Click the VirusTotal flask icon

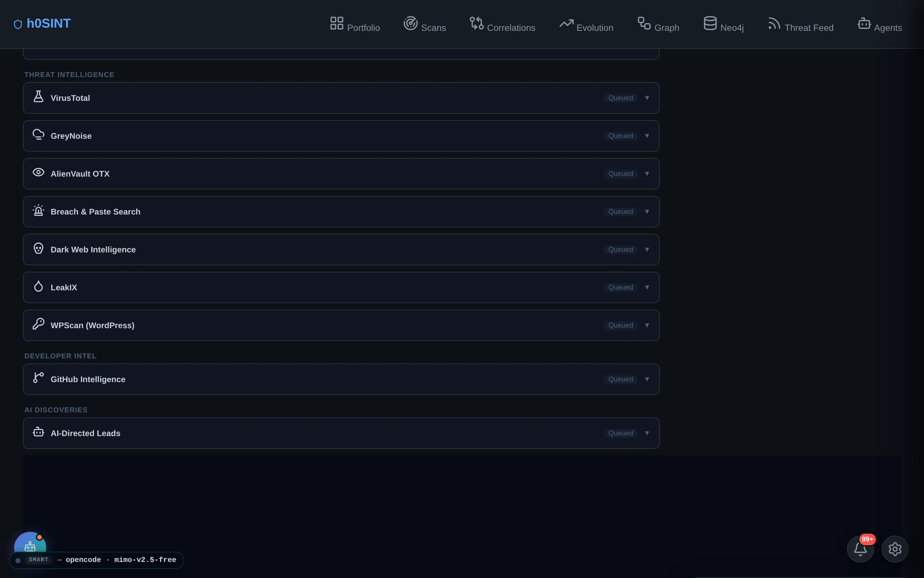point(38,96)
